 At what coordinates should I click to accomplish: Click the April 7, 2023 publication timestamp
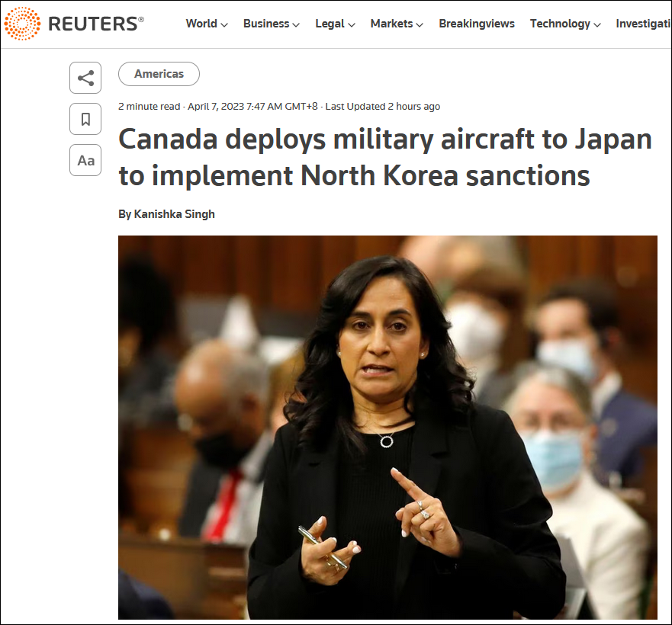point(252,106)
